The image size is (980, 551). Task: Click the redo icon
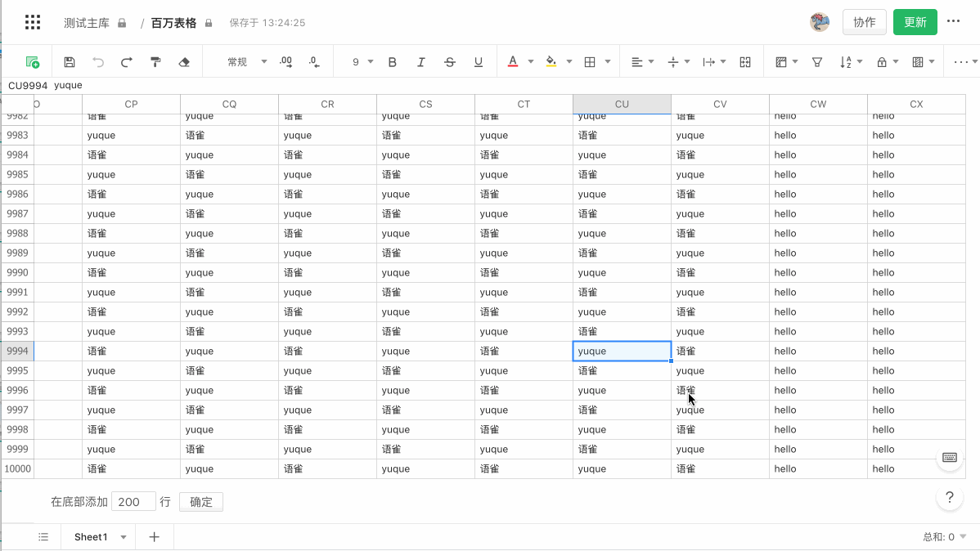127,61
